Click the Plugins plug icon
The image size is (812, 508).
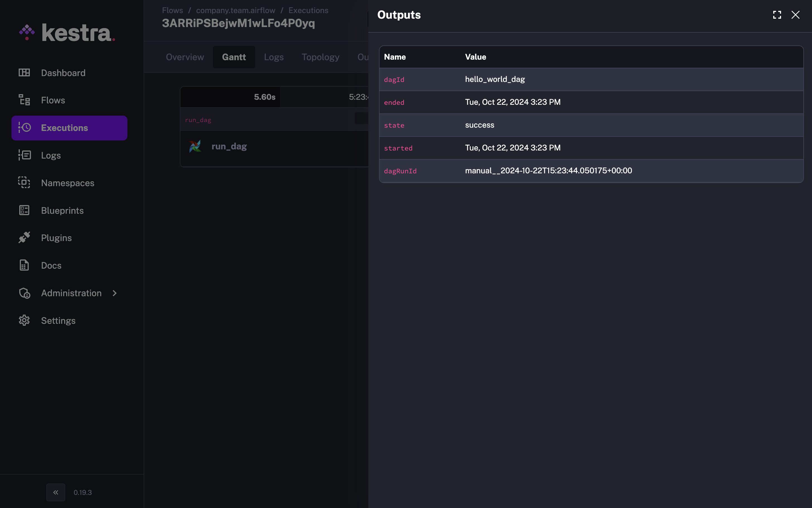tap(24, 237)
